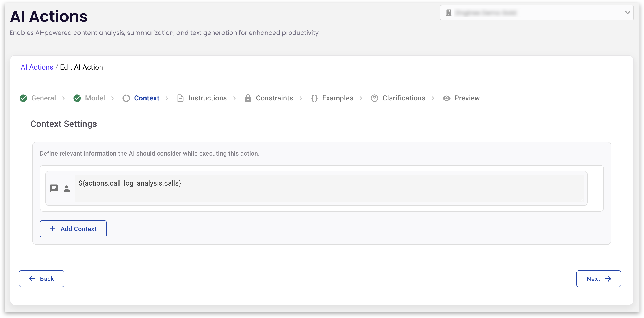Open the organization dropdown chevron
Viewport: 644px width, 318px height.
pyautogui.click(x=627, y=13)
